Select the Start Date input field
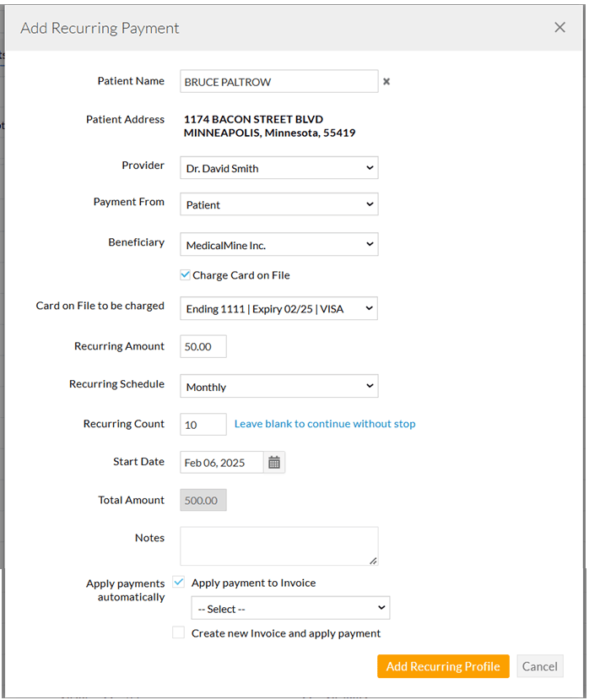Screen dimensions: 589x700 [x=219, y=462]
